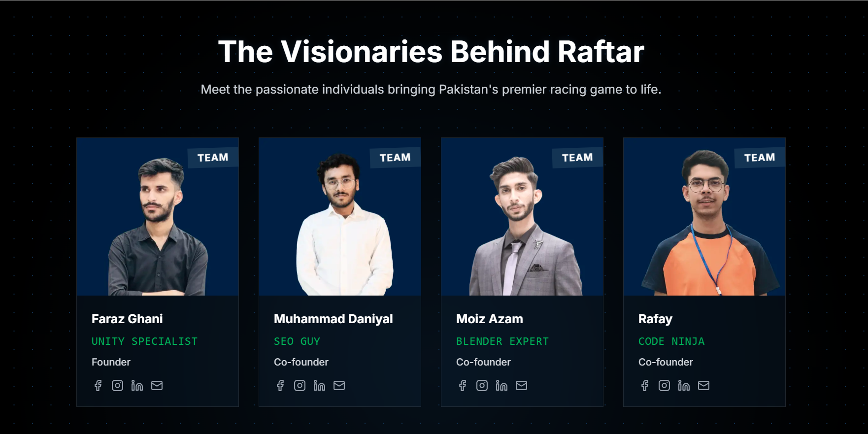Open Faraz Ghani's Instagram icon

(117, 386)
